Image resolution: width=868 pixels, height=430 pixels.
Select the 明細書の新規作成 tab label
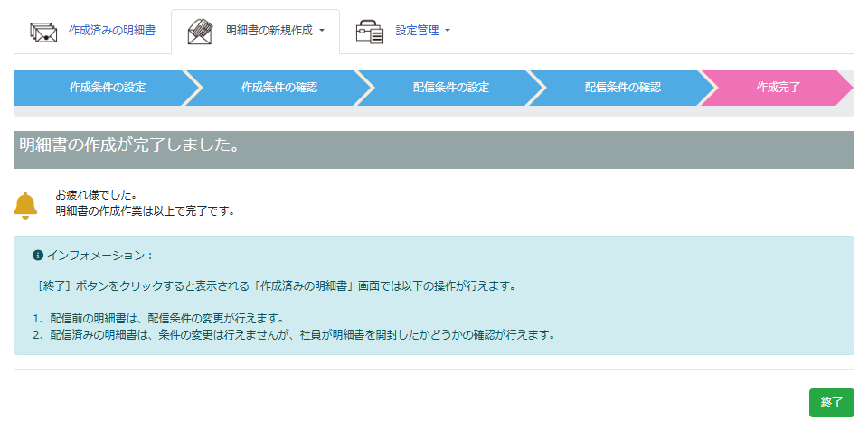click(269, 31)
